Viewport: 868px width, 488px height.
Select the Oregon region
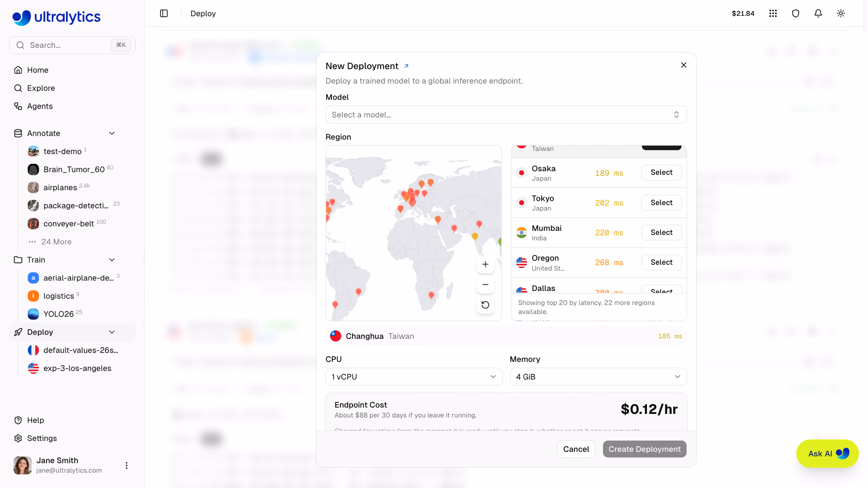(x=661, y=263)
